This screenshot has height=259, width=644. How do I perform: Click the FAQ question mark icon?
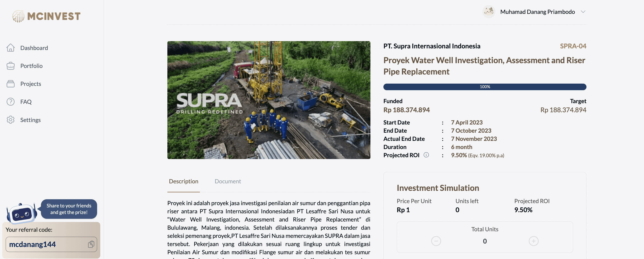pyautogui.click(x=10, y=102)
